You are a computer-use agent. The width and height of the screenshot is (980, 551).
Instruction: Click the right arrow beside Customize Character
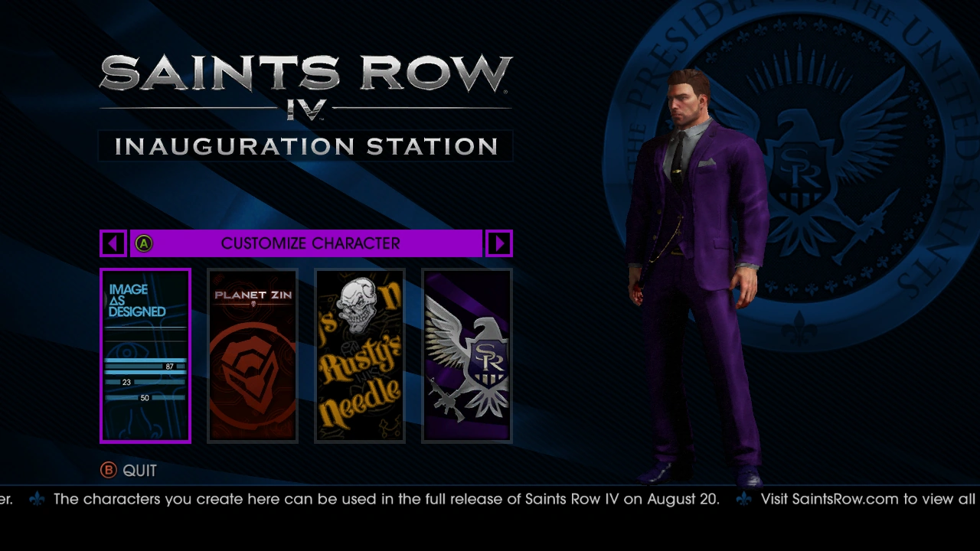(x=499, y=243)
